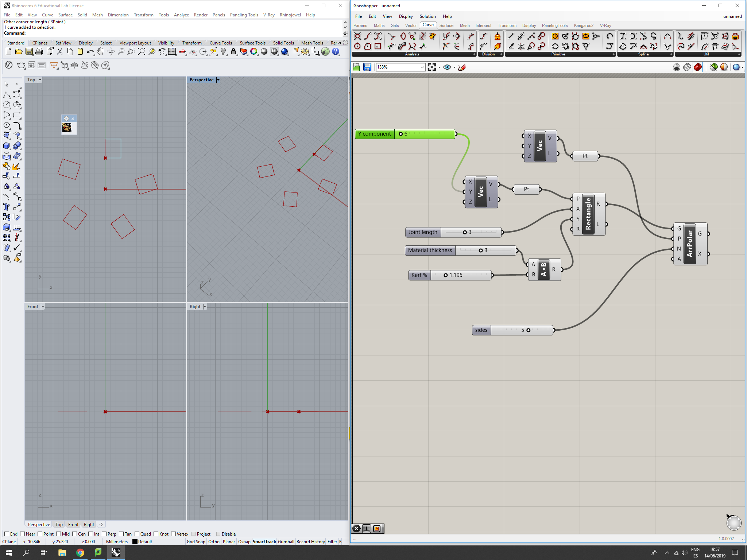Toggle the Quad osnap checkbox
The width and height of the screenshot is (747, 560).
pyautogui.click(x=137, y=534)
